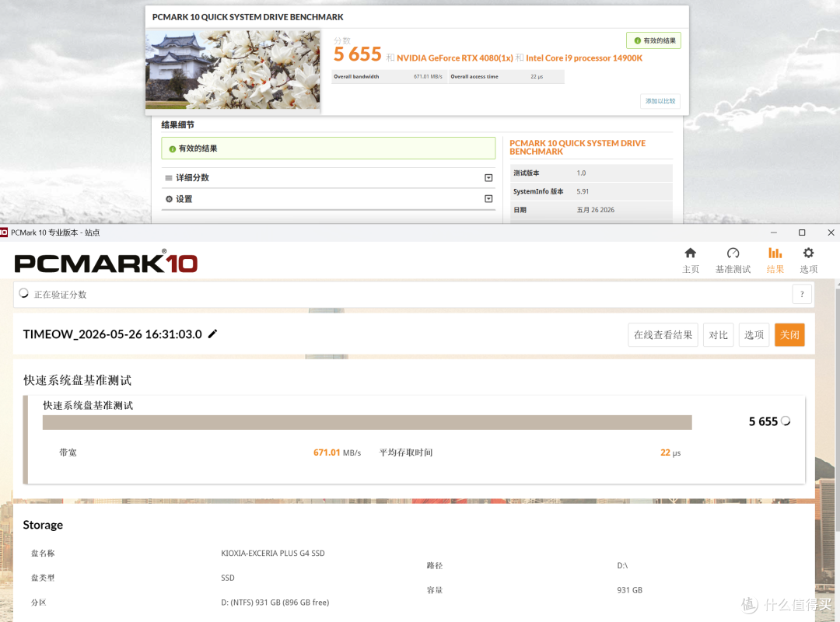Click the 详细分数 list icon

(169, 178)
